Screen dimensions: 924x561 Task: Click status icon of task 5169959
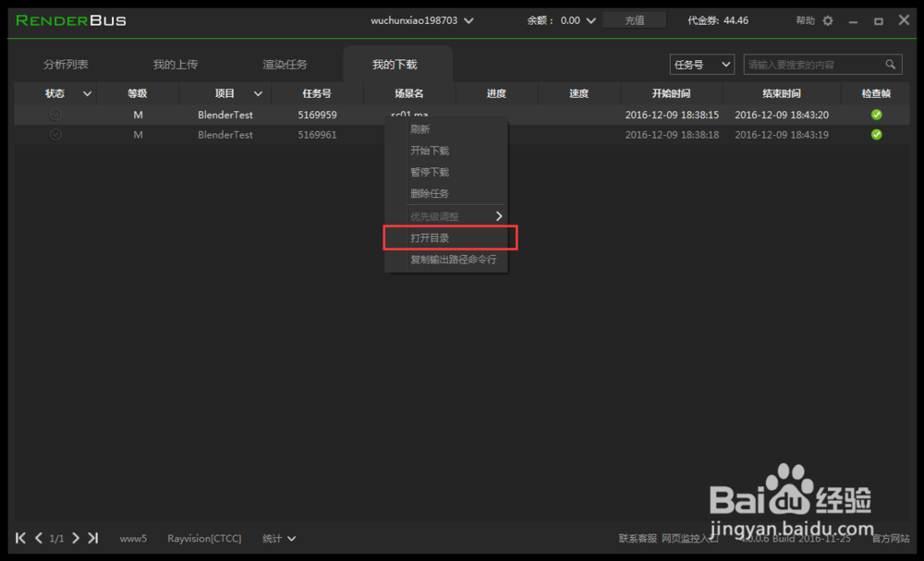[x=55, y=115]
